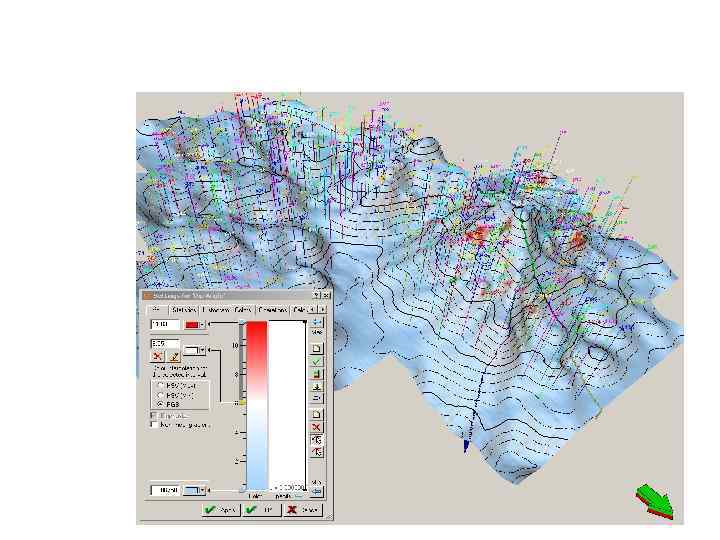Open the light blue minimum color dropdown arrow
This screenshot has width=720, height=540.
click(202, 490)
